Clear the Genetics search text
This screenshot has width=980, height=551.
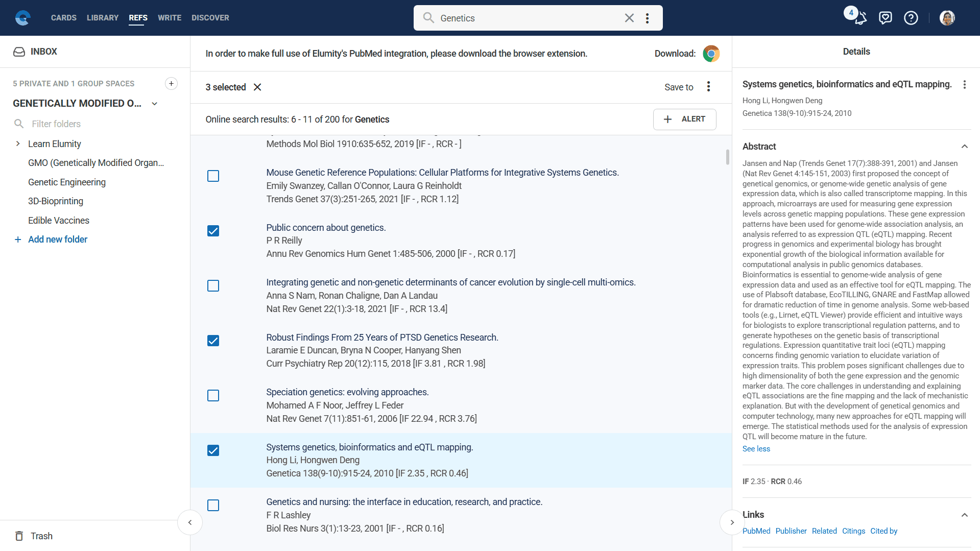coord(629,18)
